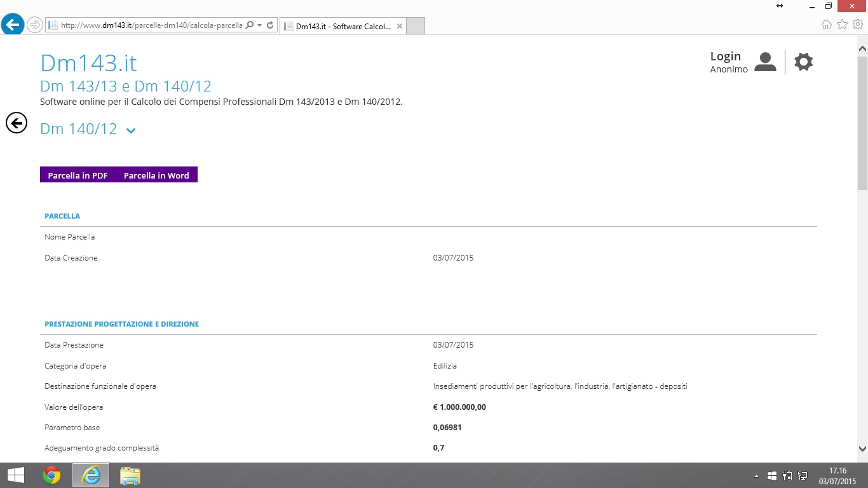Open Internet Explorer tools gear
868x488 pixels.
coord(857,25)
